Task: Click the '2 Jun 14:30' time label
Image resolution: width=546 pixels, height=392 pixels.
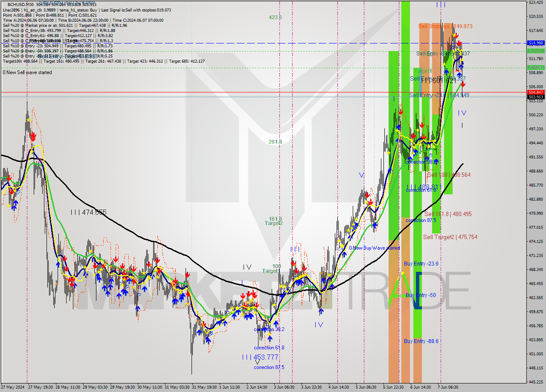Action: (x=257, y=387)
